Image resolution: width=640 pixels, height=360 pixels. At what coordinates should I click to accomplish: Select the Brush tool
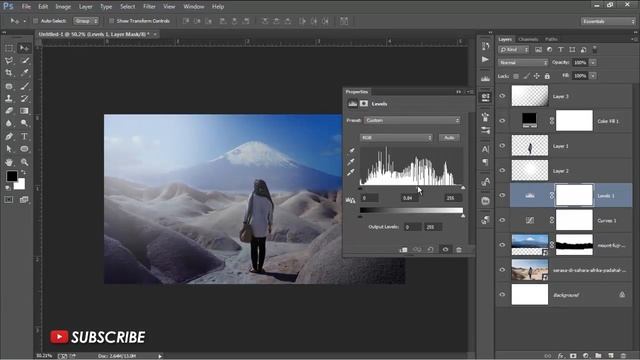[x=24, y=86]
